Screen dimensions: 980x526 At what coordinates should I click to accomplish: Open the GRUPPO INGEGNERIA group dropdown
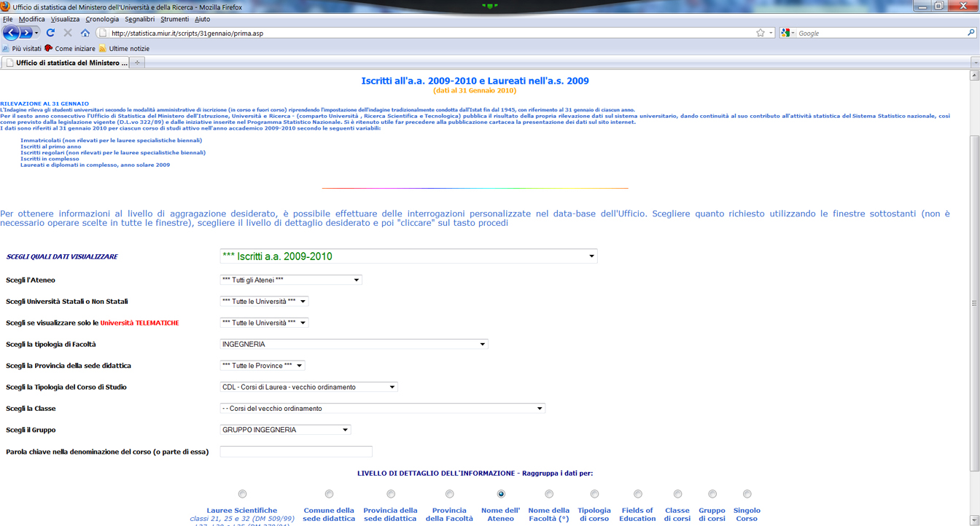coord(285,430)
